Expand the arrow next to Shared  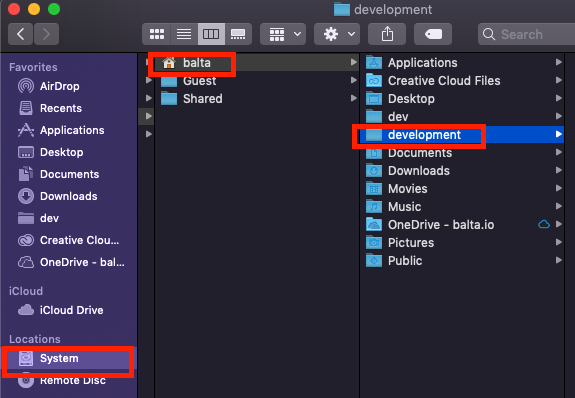click(x=354, y=98)
